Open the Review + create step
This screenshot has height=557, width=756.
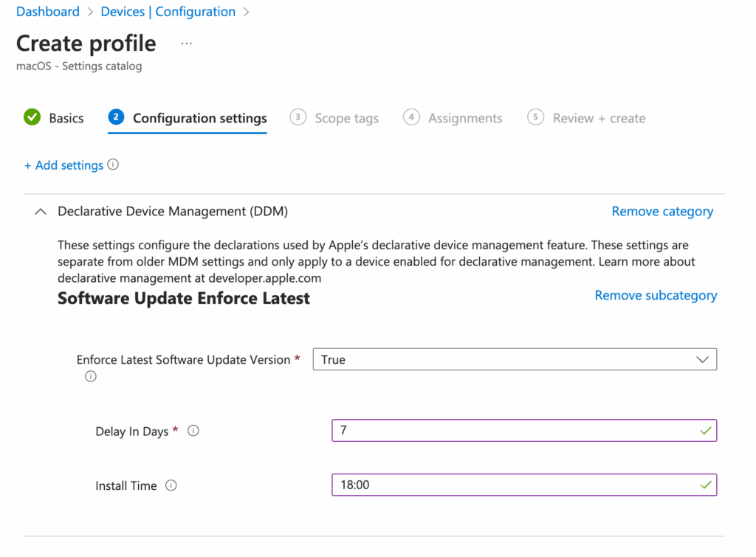(599, 118)
